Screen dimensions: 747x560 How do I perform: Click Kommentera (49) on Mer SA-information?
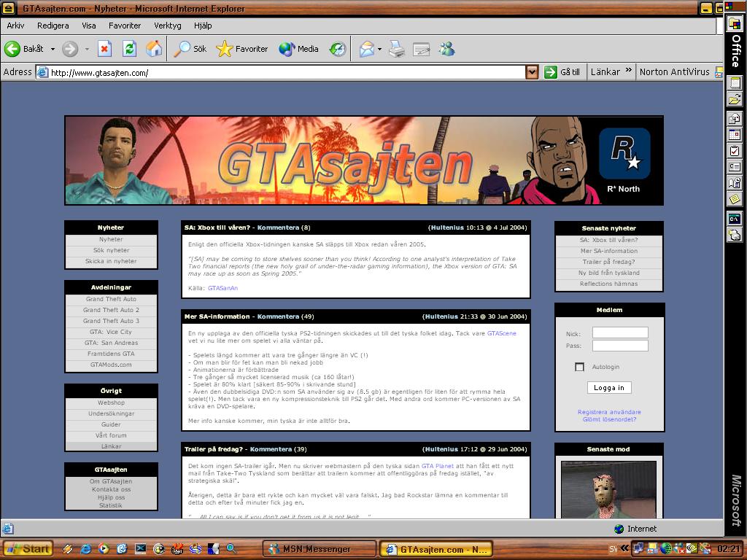point(285,316)
